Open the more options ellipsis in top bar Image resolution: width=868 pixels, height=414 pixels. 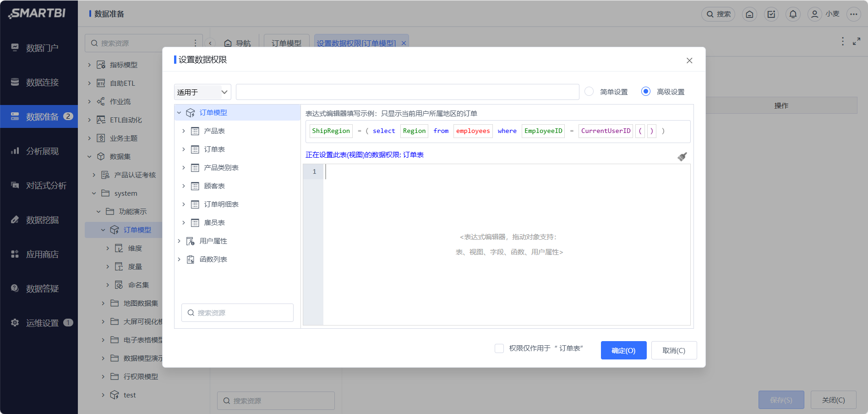853,14
